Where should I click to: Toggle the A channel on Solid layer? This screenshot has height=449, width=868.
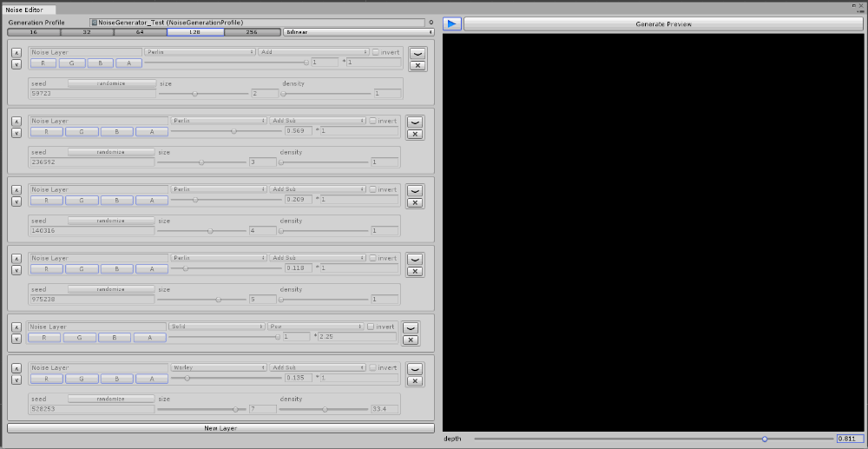coord(150,337)
